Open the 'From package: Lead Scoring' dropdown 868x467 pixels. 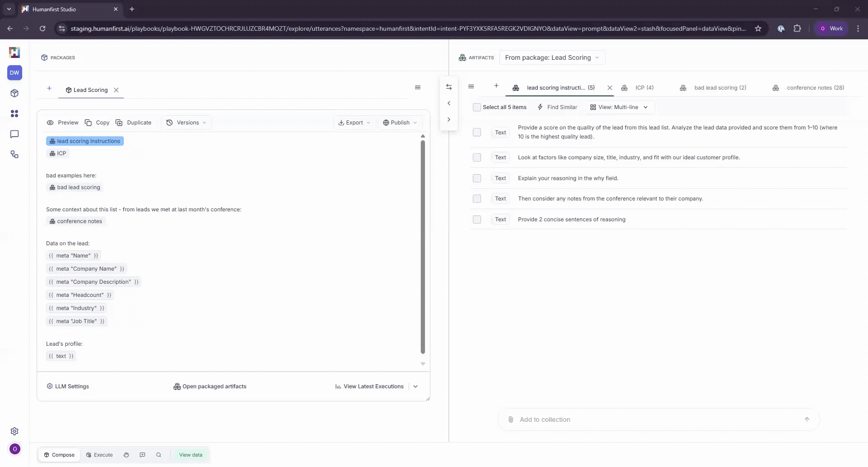552,57
